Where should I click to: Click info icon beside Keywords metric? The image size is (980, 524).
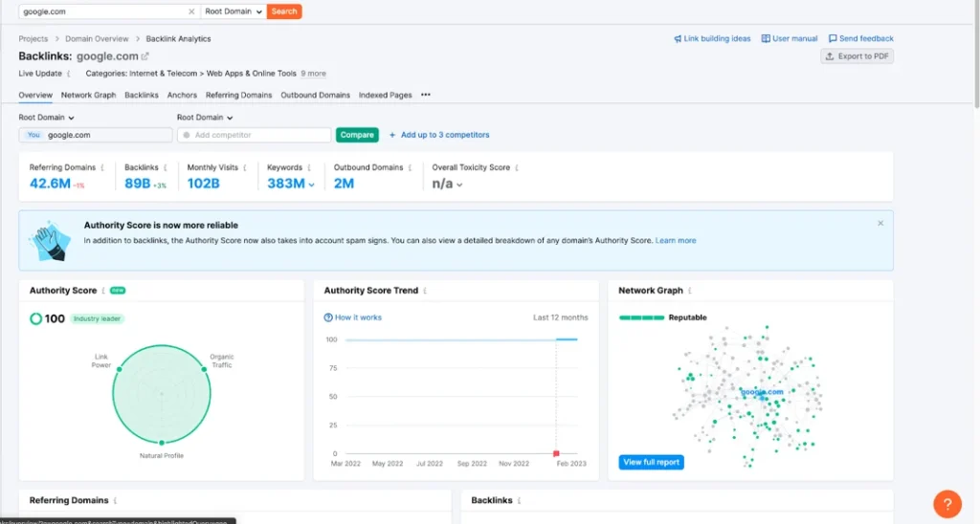309,167
